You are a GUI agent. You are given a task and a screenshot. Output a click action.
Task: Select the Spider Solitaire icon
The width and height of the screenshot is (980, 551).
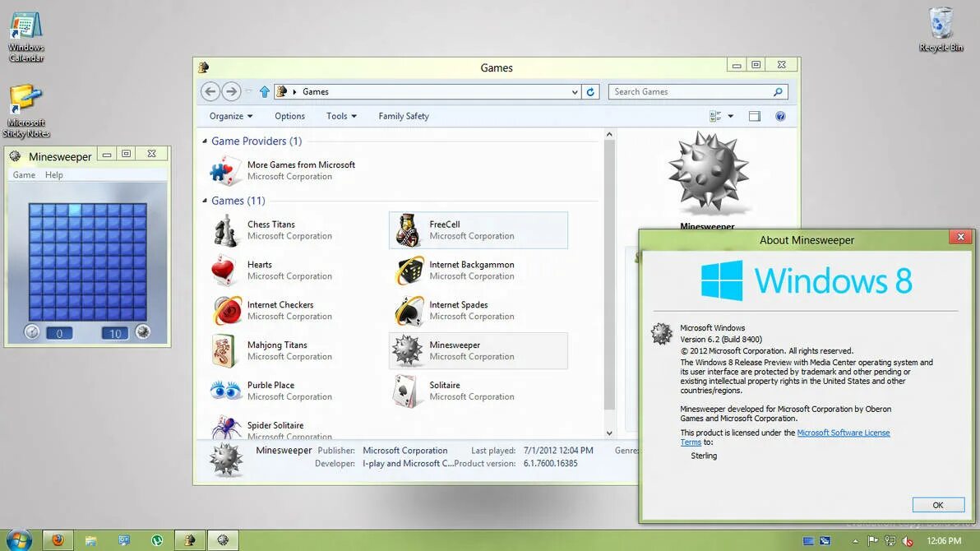point(226,428)
